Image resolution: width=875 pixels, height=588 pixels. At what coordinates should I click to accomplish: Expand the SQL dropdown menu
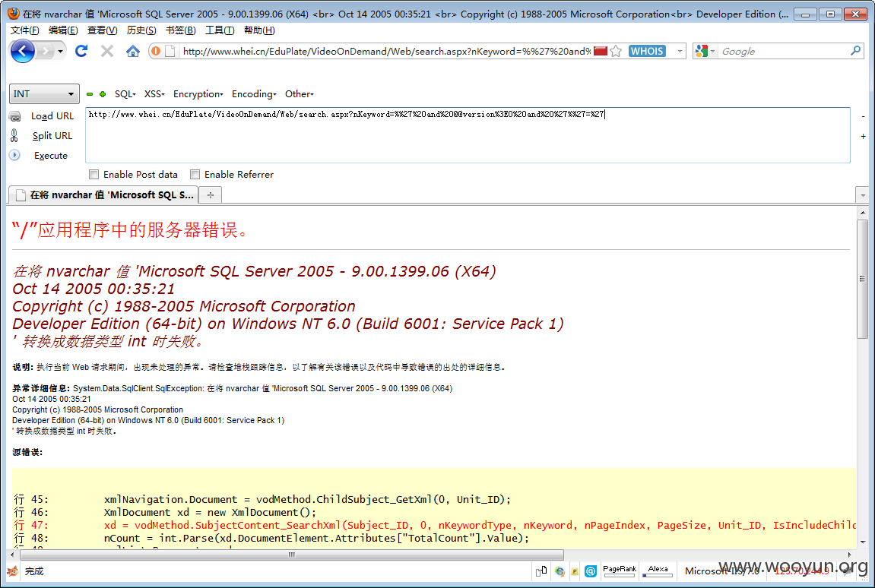click(125, 93)
